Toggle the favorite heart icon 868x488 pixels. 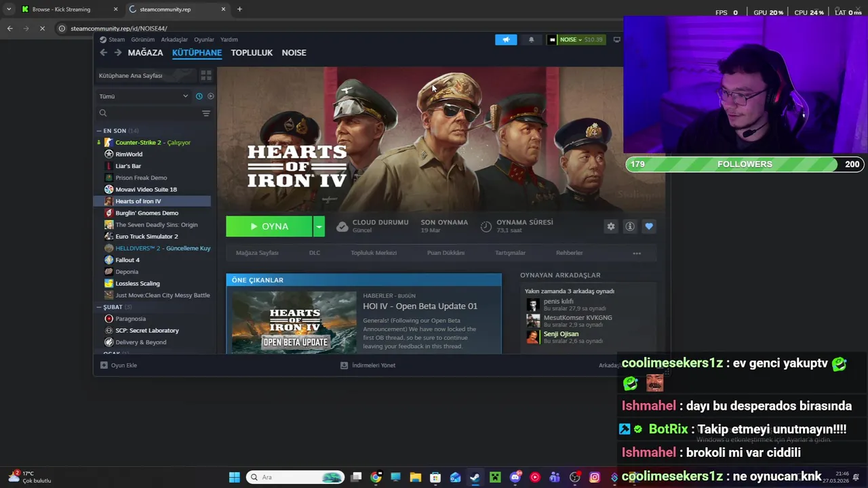(649, 226)
